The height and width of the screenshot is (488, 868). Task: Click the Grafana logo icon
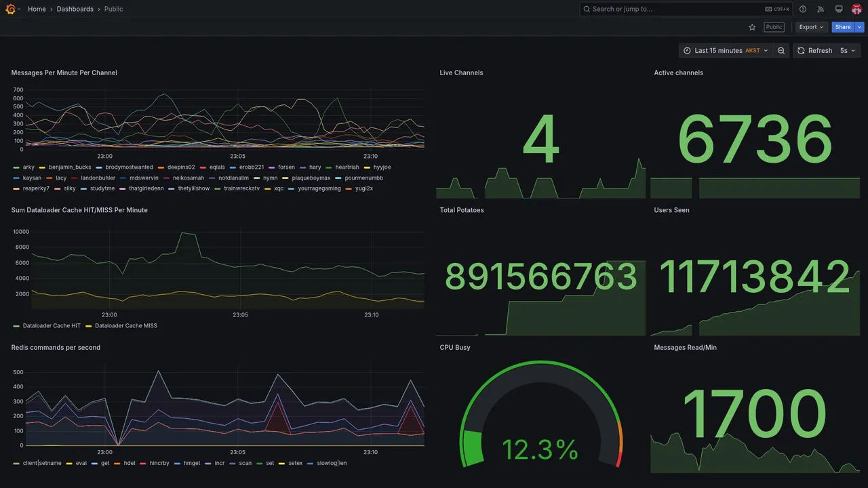click(x=10, y=9)
